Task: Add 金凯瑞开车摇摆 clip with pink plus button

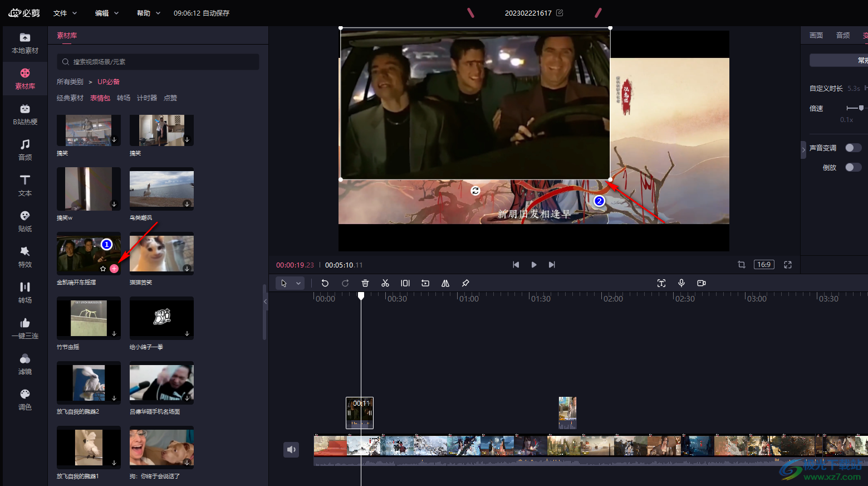Action: (114, 269)
